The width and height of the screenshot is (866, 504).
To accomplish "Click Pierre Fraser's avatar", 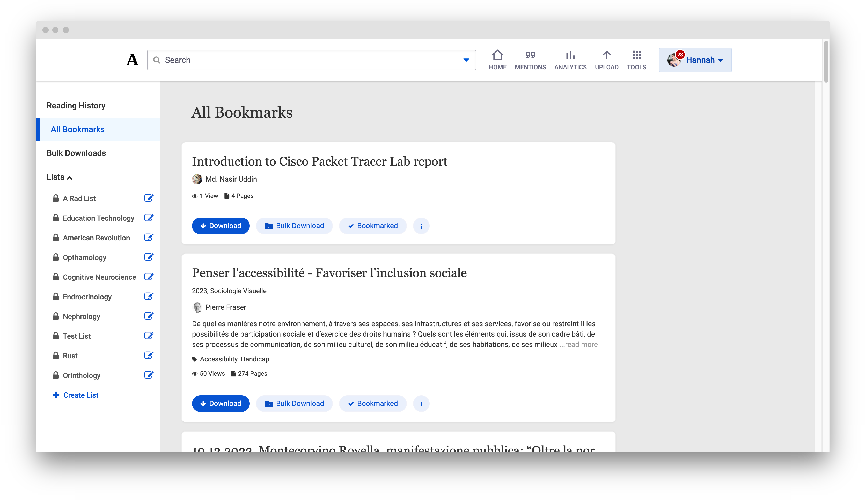I will [197, 307].
